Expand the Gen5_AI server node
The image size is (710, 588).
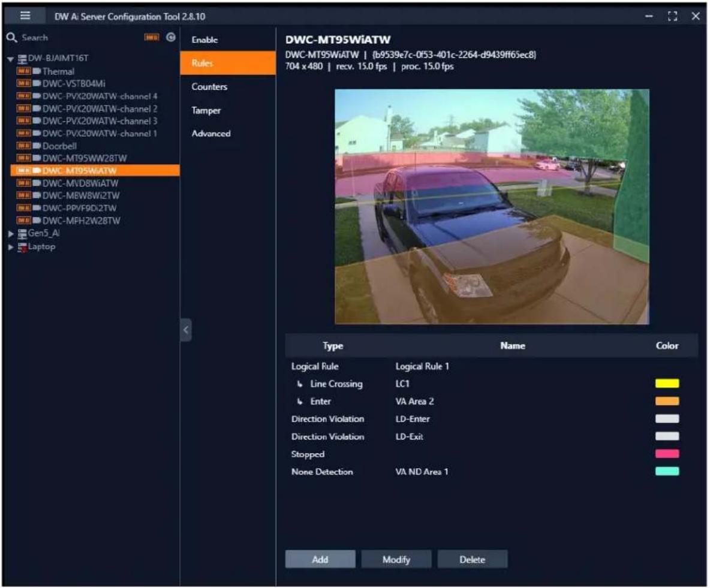click(11, 234)
